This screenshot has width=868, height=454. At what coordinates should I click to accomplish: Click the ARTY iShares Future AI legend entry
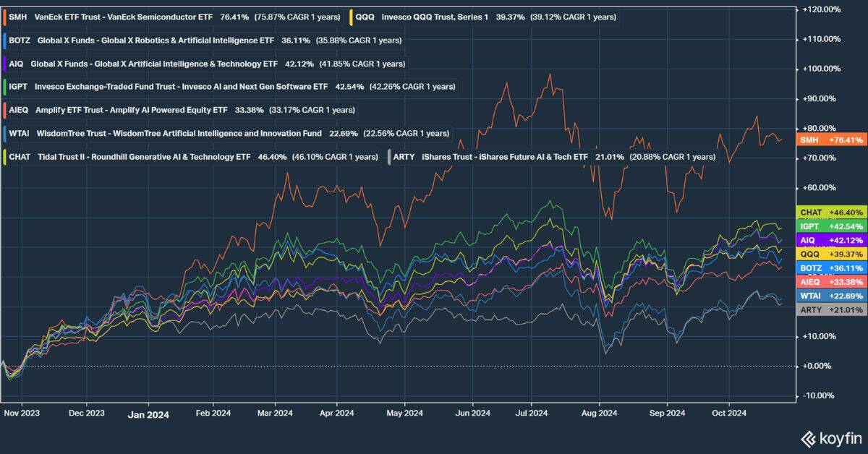click(405, 156)
